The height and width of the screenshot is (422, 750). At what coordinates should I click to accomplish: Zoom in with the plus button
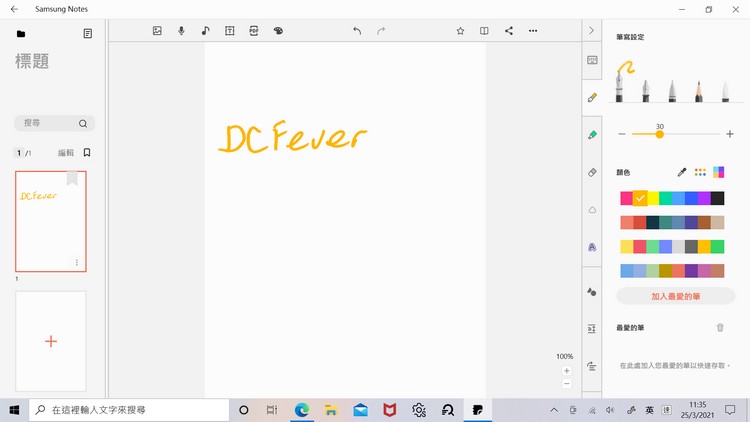[567, 371]
